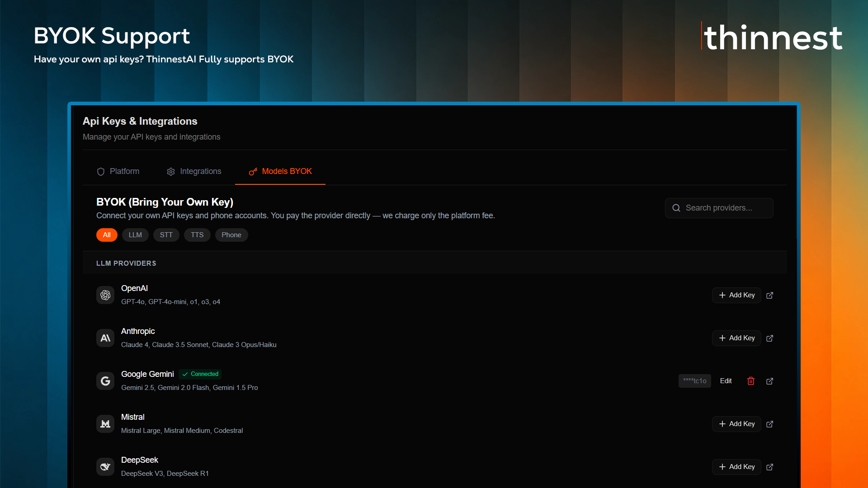Image resolution: width=868 pixels, height=488 pixels.
Task: Click the shield icon on Platform tab
Action: click(x=101, y=172)
